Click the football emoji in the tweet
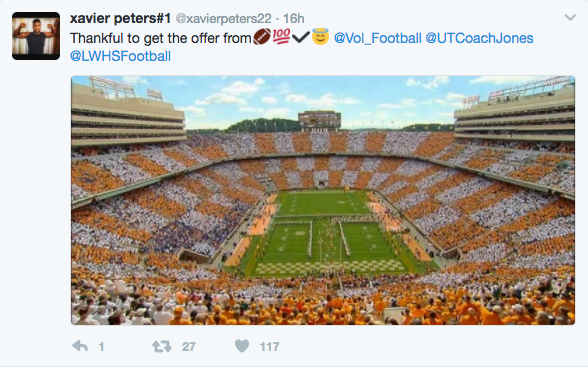The width and height of the screenshot is (588, 367). click(x=262, y=37)
